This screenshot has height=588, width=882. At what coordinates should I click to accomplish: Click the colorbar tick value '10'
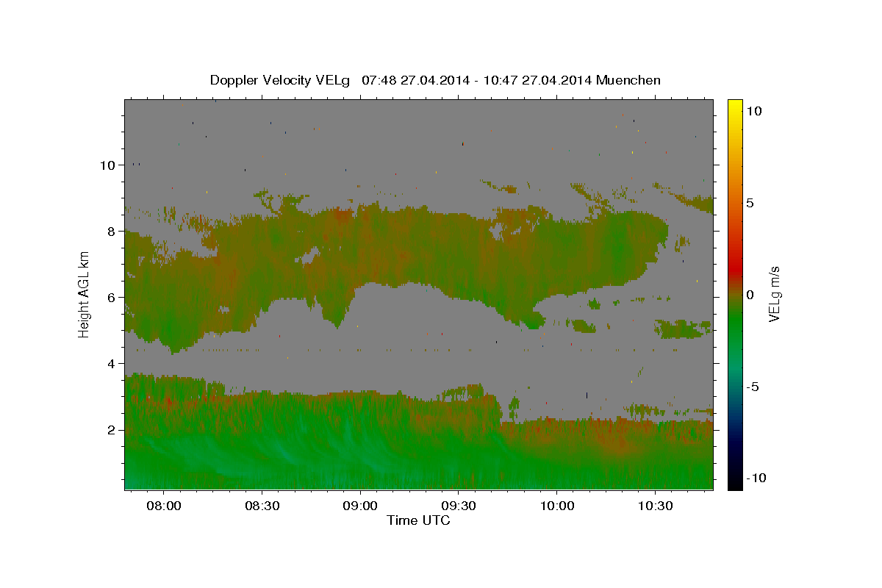pyautogui.click(x=753, y=110)
